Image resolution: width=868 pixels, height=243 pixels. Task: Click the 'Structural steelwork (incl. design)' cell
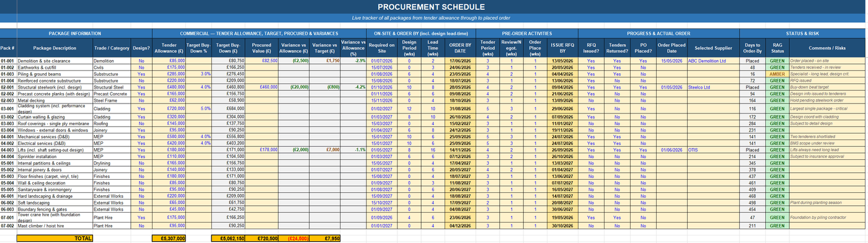click(x=54, y=87)
